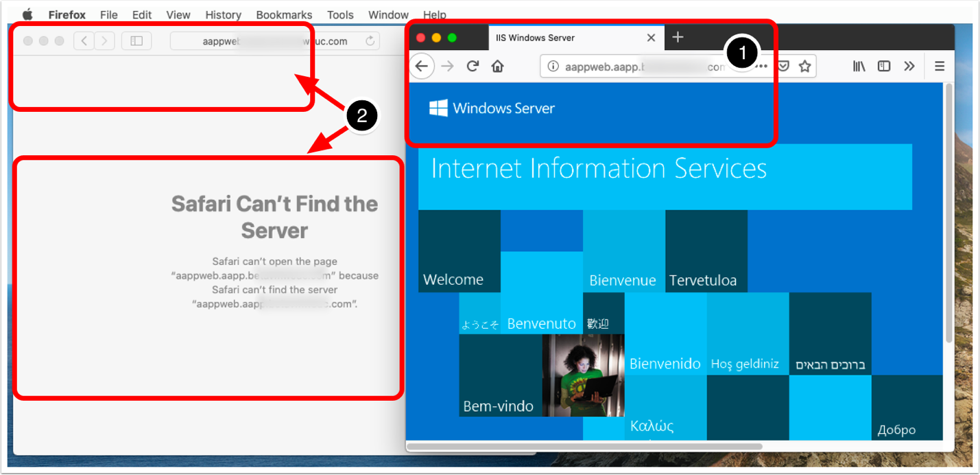Click the Firefox back arrow button
Viewport: 980px width, 475px height.
click(x=422, y=66)
